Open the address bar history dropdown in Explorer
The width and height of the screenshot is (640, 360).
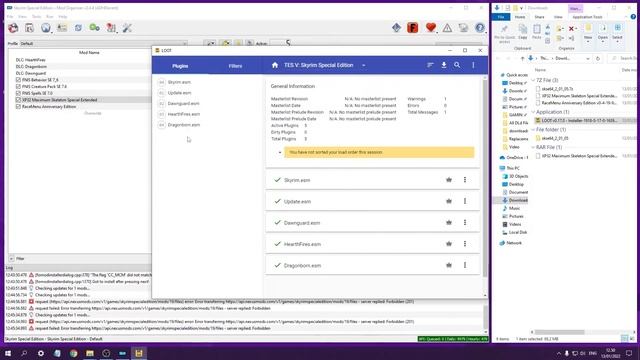(588, 59)
